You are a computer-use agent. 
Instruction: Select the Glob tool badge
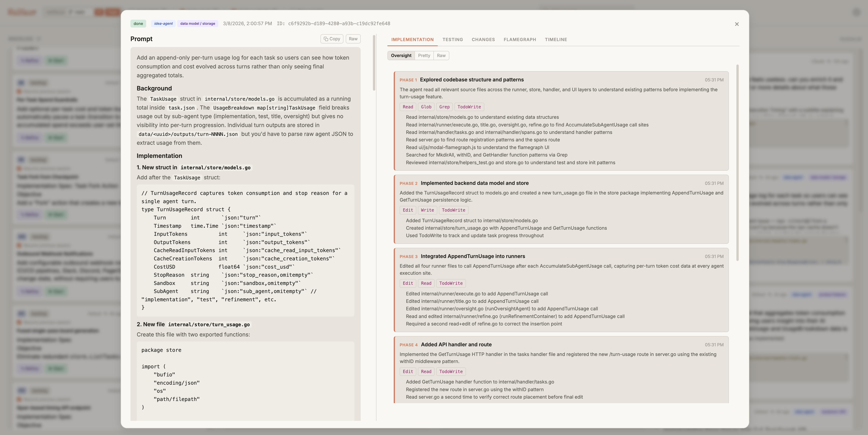[426, 107]
